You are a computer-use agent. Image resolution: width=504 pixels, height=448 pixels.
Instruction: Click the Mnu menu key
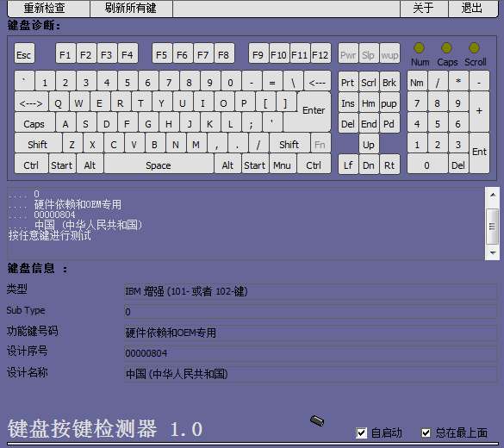283,164
